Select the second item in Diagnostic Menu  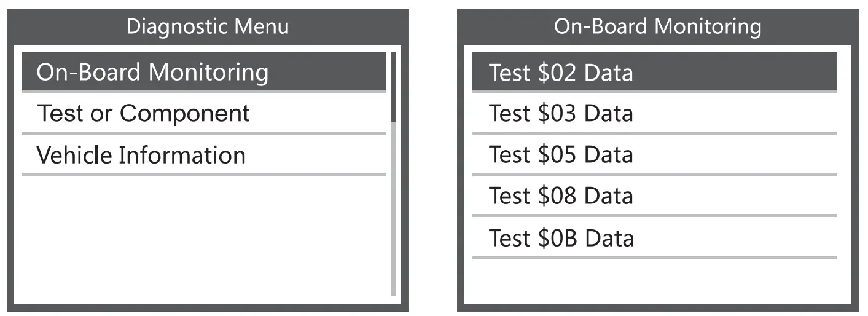pyautogui.click(x=203, y=114)
